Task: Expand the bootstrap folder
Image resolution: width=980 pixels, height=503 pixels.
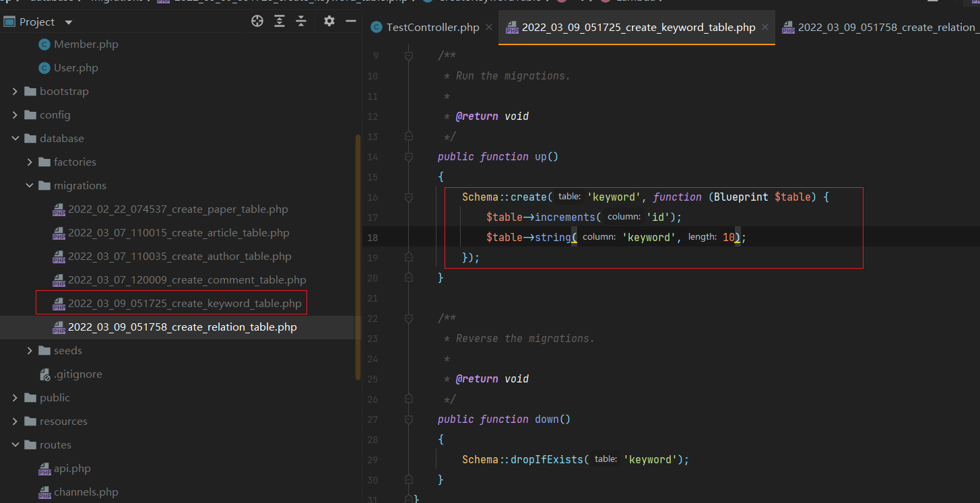Action: click(x=15, y=92)
